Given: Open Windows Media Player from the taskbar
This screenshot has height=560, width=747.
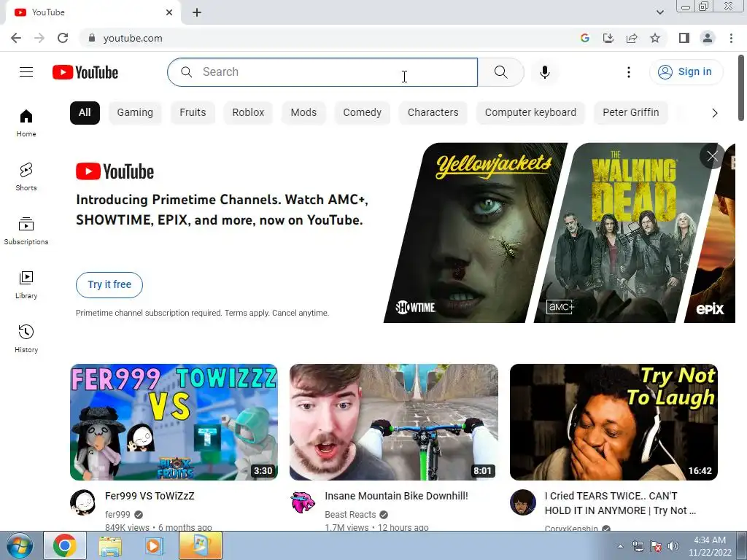Looking at the screenshot, I should tap(155, 546).
